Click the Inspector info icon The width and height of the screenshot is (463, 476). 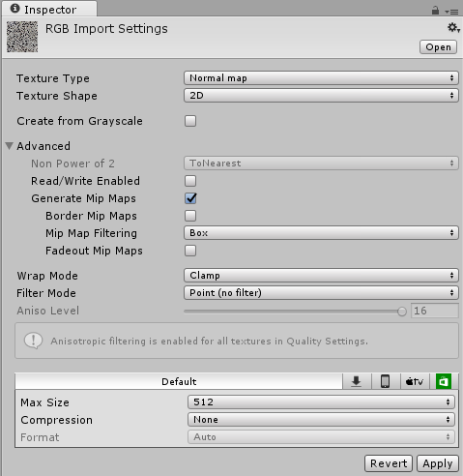[14, 9]
